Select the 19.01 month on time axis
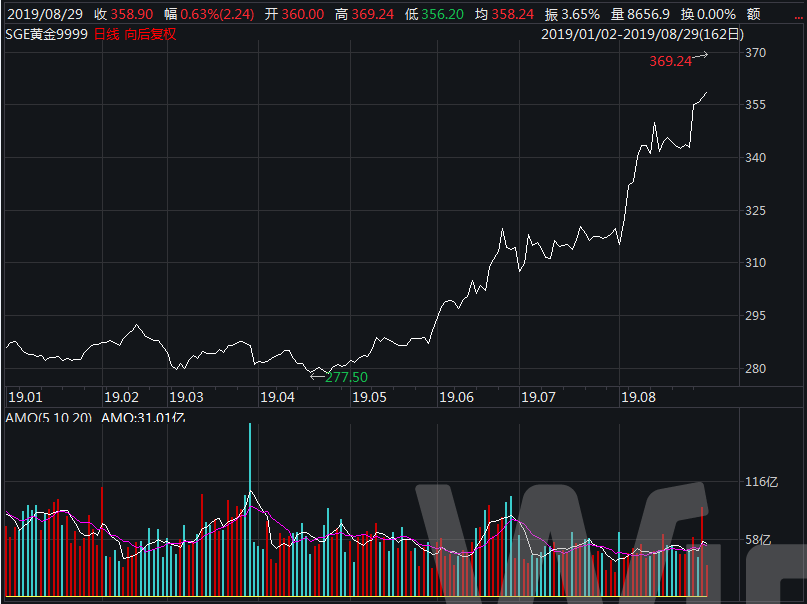 point(24,397)
